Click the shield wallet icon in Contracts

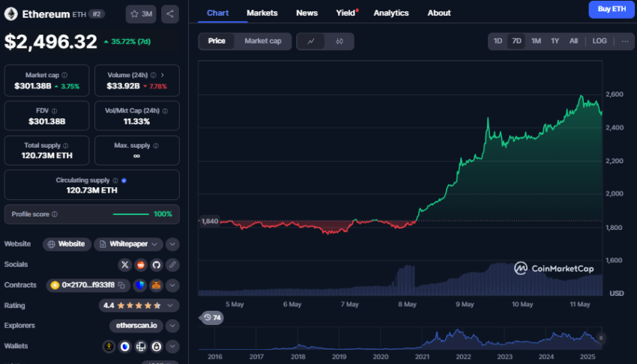pos(140,285)
